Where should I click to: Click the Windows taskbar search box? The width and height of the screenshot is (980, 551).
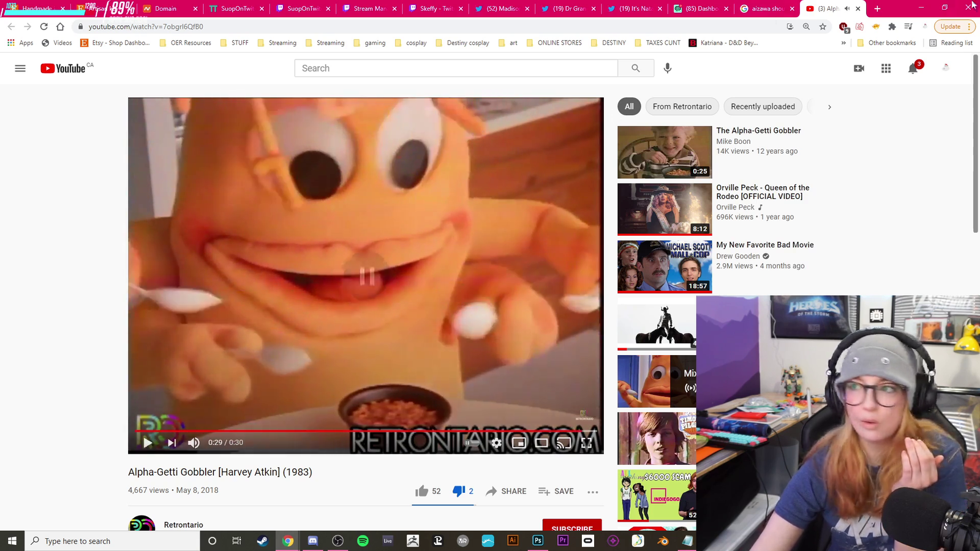112,541
